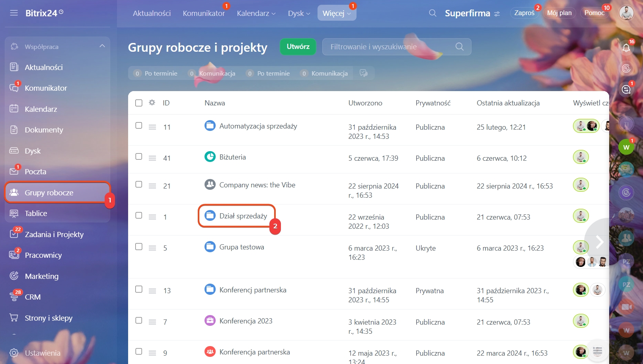The image size is (643, 364).
Task: Check the box for Automatyzacja sprzedaży
Action: [139, 125]
